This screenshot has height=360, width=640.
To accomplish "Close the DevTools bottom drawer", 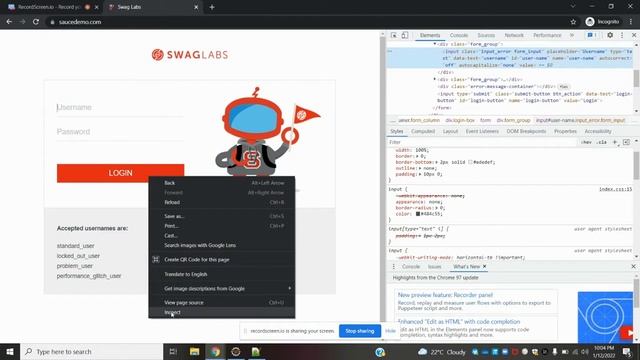I will click(x=633, y=267).
